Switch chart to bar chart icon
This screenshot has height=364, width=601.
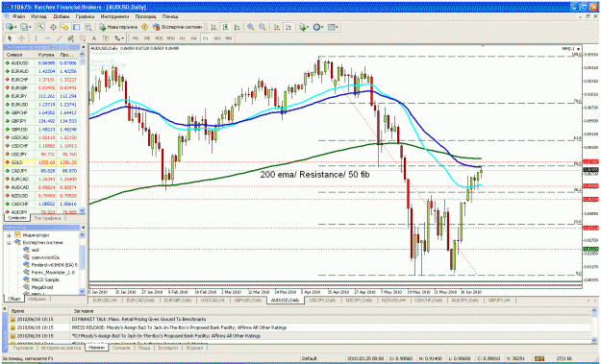[x=213, y=27]
